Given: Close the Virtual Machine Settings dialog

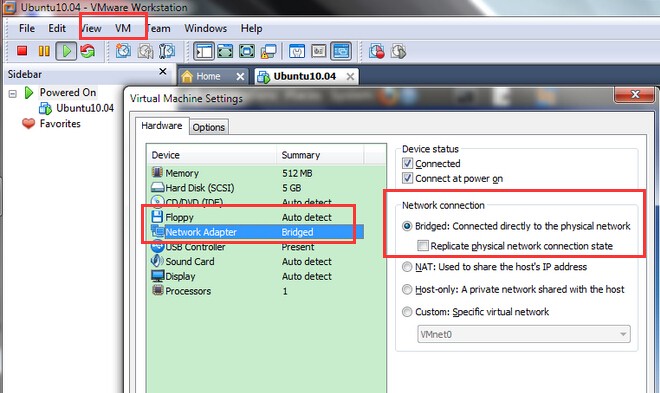Looking at the screenshot, I should (635, 95).
